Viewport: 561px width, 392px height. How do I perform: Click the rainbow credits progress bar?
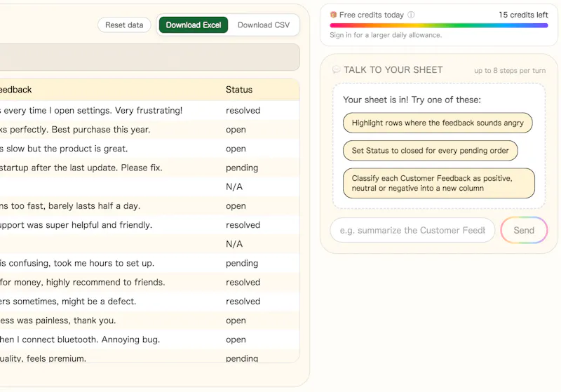click(439, 26)
